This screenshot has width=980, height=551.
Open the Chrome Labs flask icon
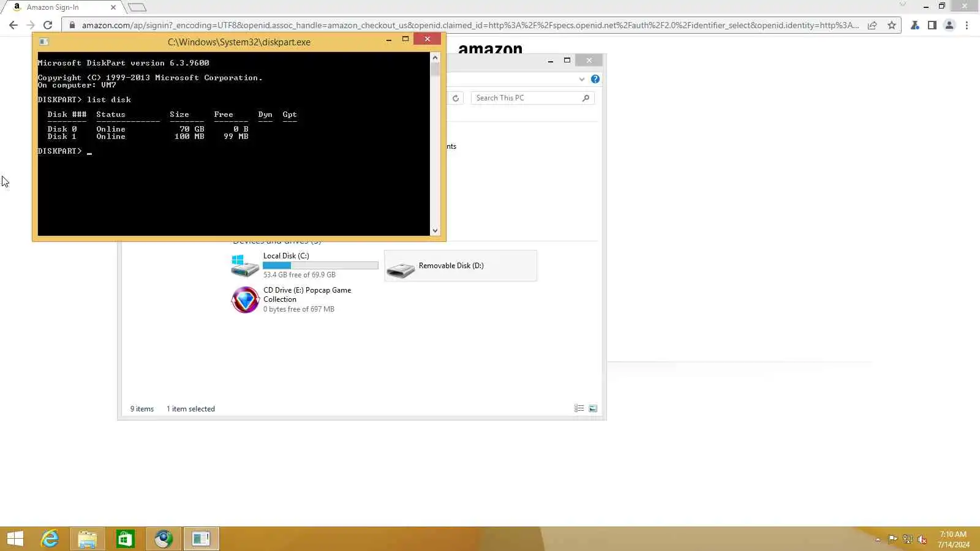coord(914,25)
